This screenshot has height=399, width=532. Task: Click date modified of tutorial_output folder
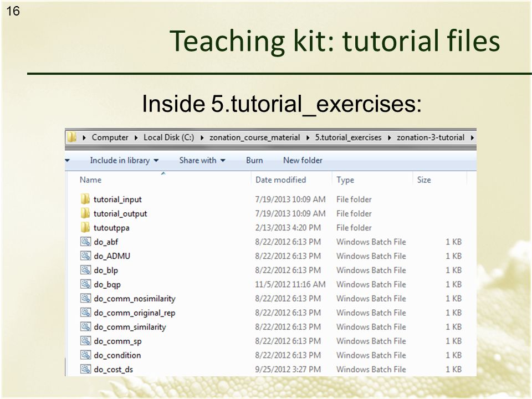(x=290, y=213)
